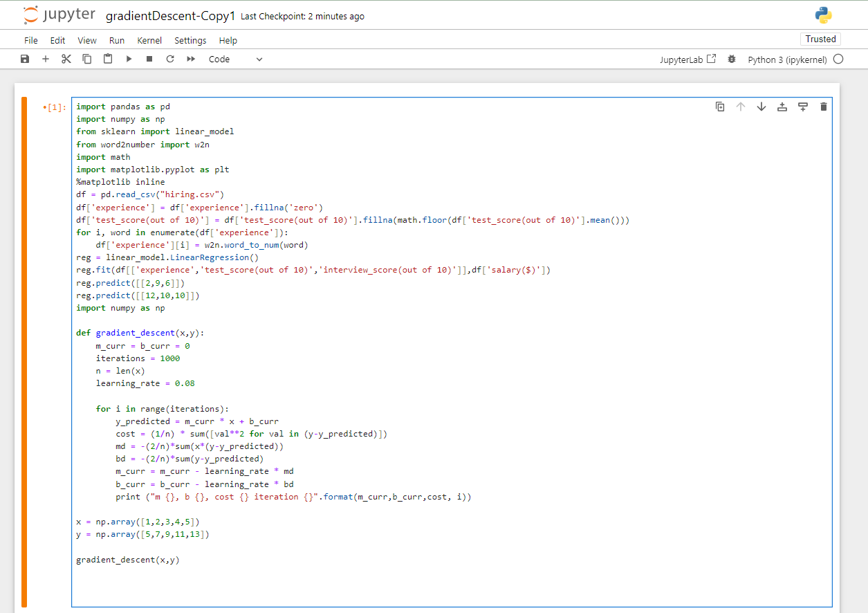Insert a cell above from the cell toolbar
Viewport: 868px width, 613px height.
[782, 107]
